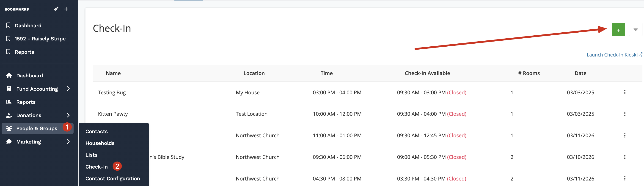Open Contact Configuration menu entry

coord(113,178)
